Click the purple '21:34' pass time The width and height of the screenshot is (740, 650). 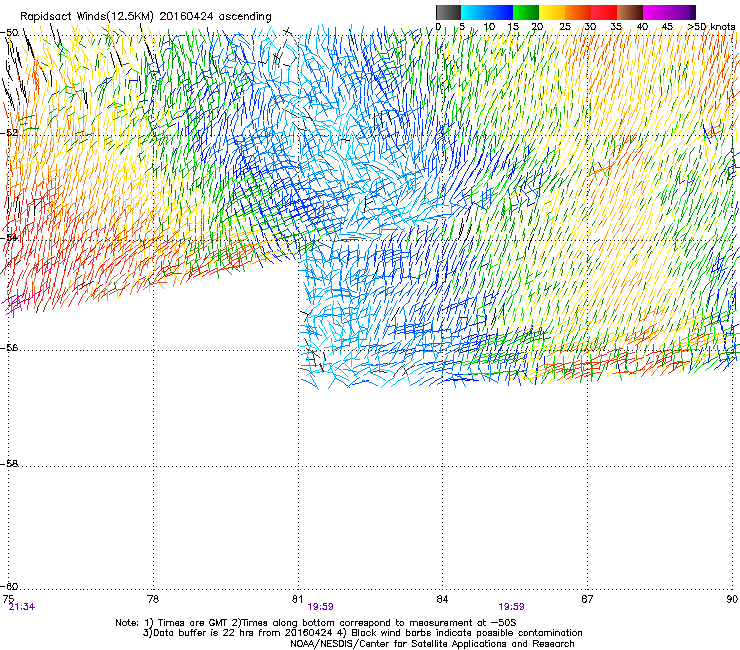(x=22, y=607)
